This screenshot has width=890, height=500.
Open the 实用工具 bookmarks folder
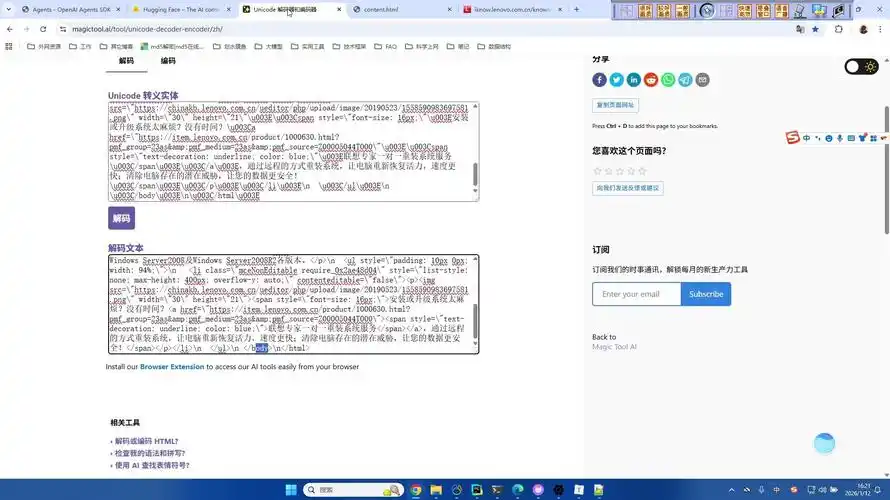point(308,47)
